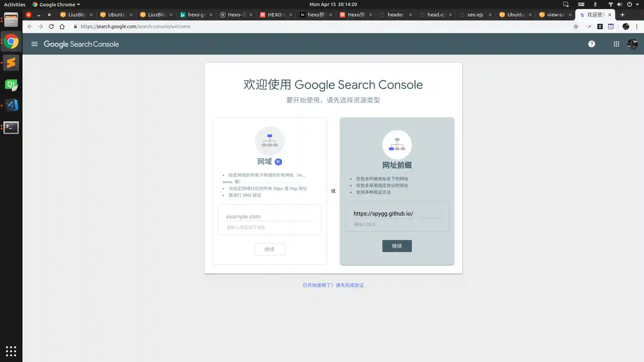Click the volume icon in system tray
644x362 pixels.
(x=619, y=4)
